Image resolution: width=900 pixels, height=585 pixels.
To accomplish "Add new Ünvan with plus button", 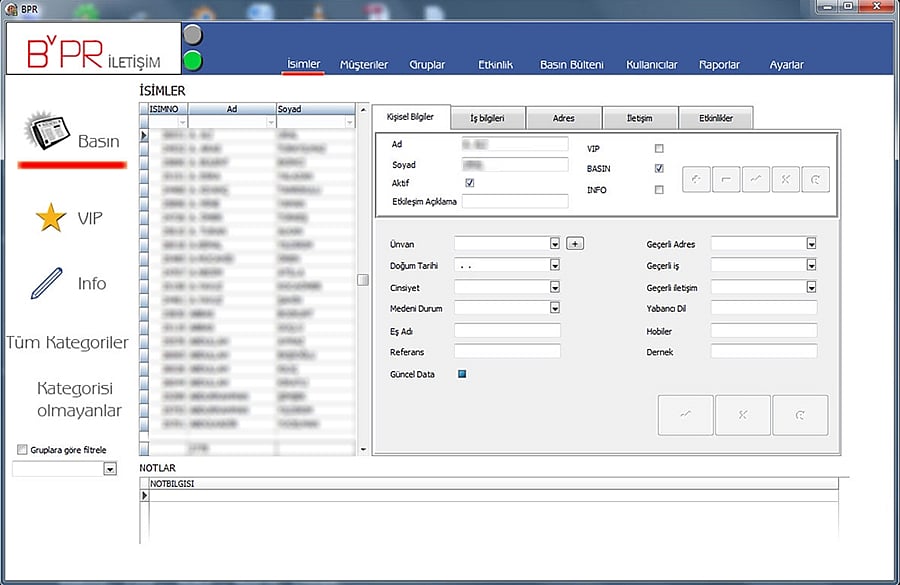I will tap(575, 243).
